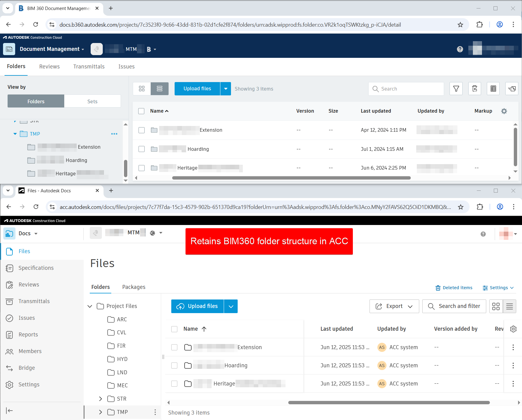Viewport: 522px width, 420px height.
Task: Open the ACC Export dropdown
Action: click(394, 306)
